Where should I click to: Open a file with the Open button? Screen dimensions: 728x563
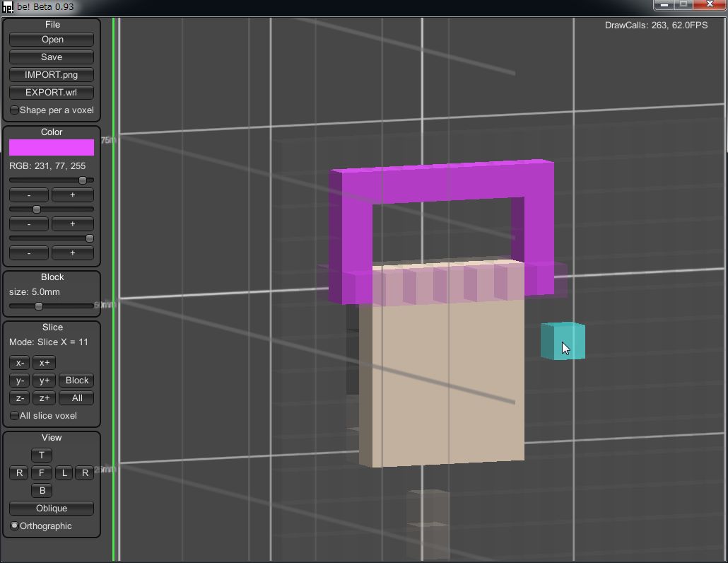point(52,40)
